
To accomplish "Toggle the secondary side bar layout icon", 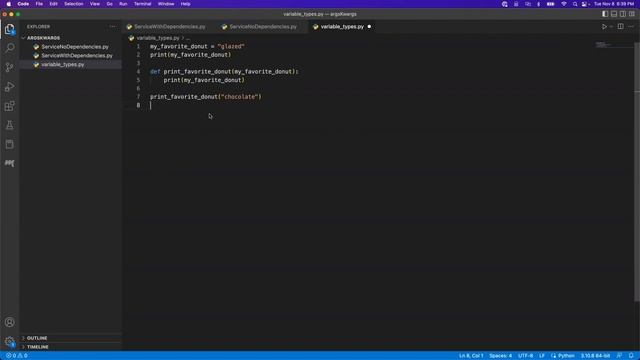I will pos(623,14).
